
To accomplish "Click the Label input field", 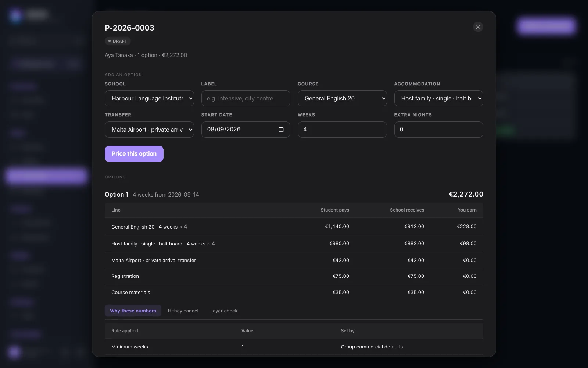I will click(x=245, y=98).
